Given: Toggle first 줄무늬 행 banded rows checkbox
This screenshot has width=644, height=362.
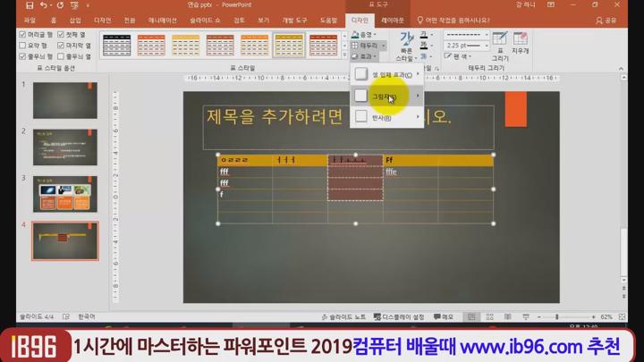Looking at the screenshot, I should tap(22, 56).
